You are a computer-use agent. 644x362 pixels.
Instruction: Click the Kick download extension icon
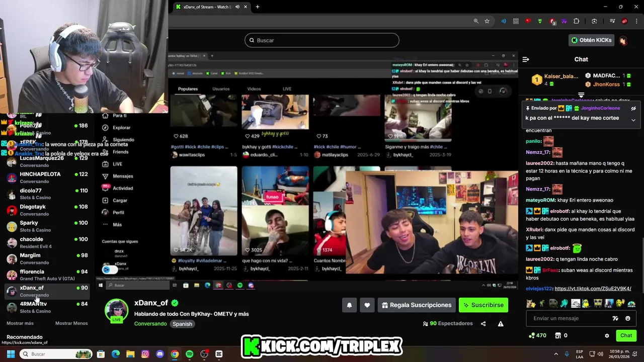(x=540, y=21)
